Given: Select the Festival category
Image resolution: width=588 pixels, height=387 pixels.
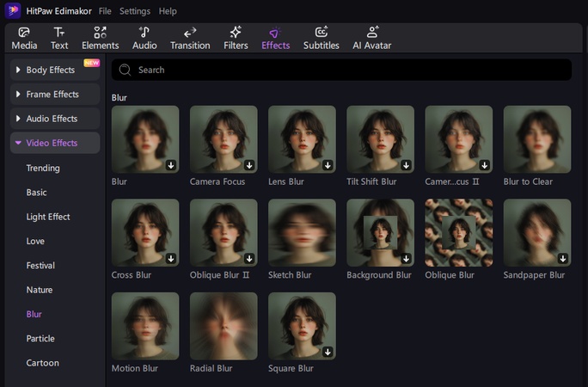Looking at the screenshot, I should point(40,266).
